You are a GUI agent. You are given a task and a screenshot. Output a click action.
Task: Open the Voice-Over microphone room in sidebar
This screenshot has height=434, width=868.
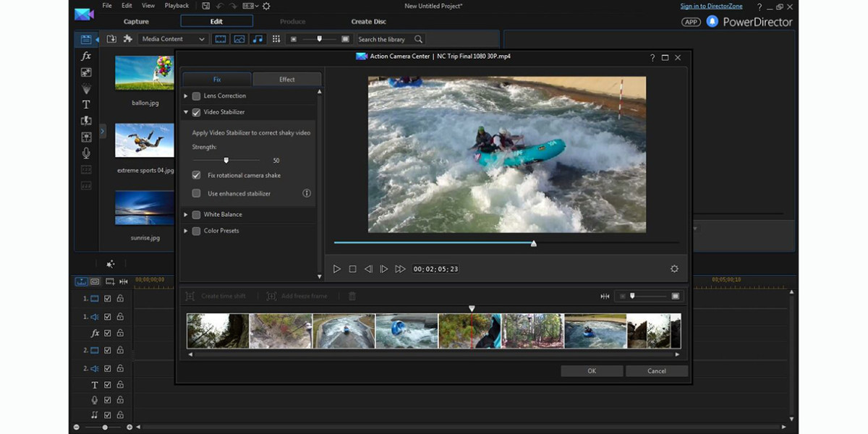click(x=86, y=153)
